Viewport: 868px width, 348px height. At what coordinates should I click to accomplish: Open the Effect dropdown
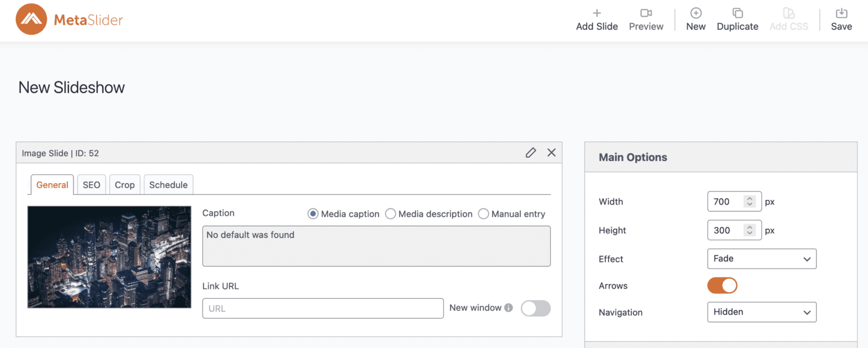(761, 259)
